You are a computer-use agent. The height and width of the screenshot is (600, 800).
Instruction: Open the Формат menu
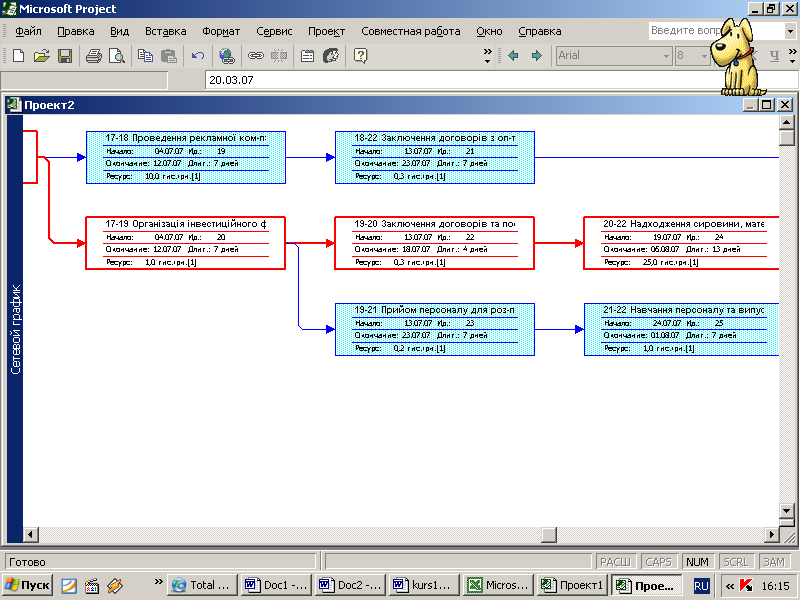[x=221, y=31]
